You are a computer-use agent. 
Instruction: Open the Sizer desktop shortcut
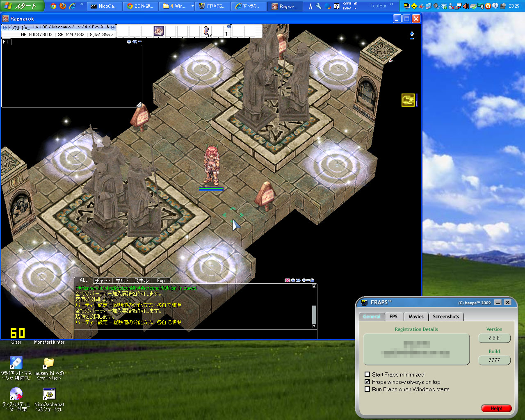point(16,342)
